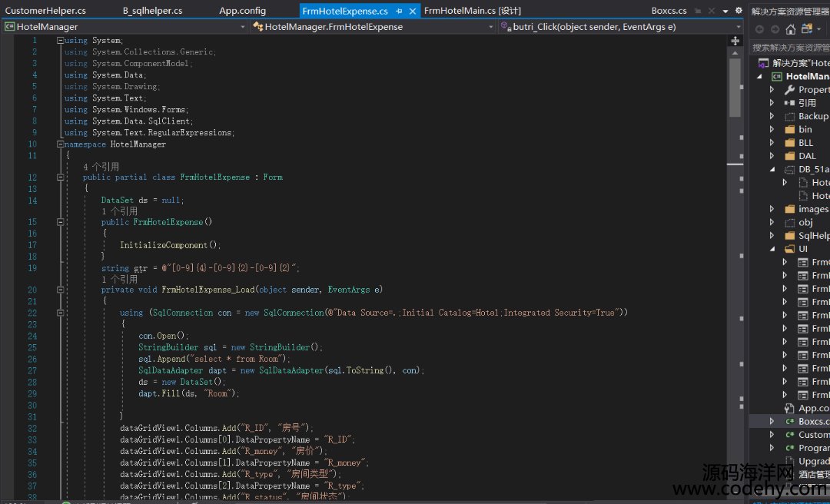Click the pin icon on FrmHotelExpense.cs tab
Screen dimensions: 830x504
[400, 11]
